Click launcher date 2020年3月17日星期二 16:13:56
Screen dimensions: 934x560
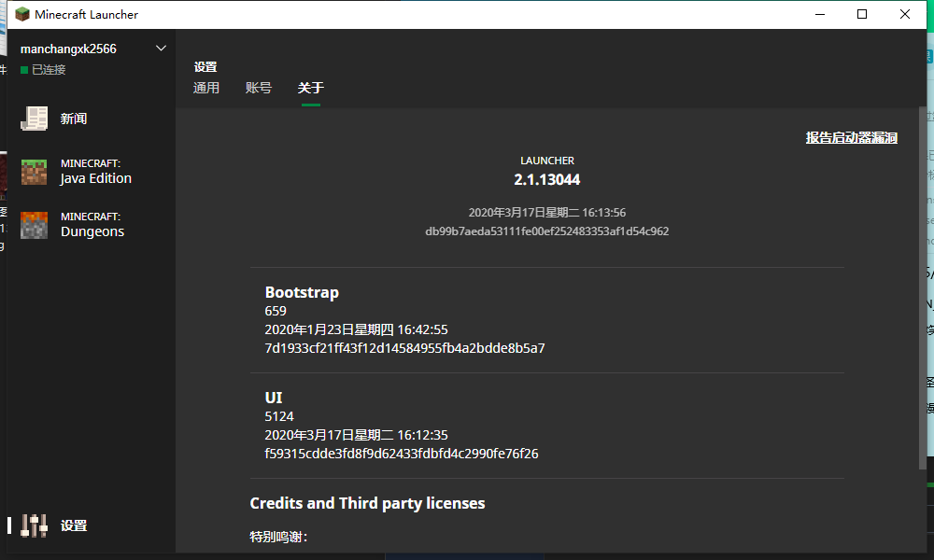click(x=546, y=213)
